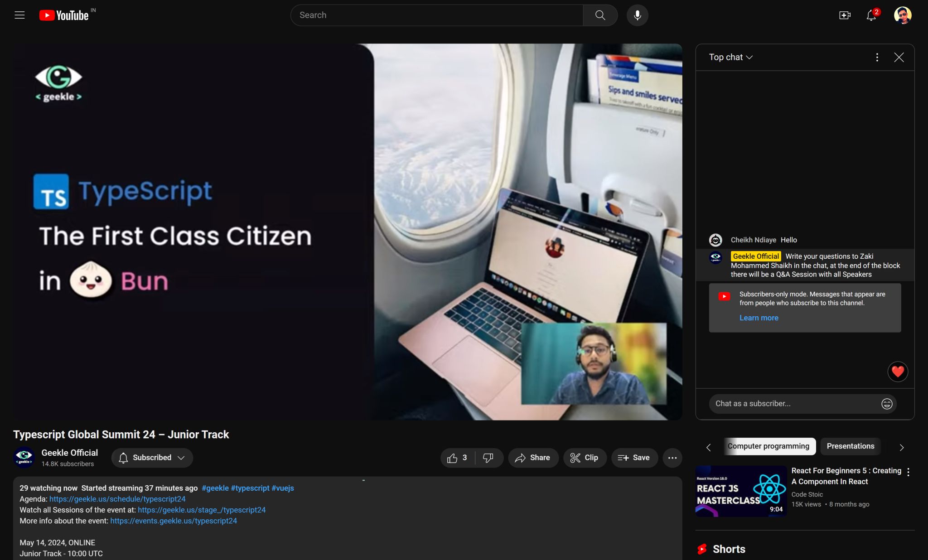Open notifications via the bell icon

[x=870, y=15]
